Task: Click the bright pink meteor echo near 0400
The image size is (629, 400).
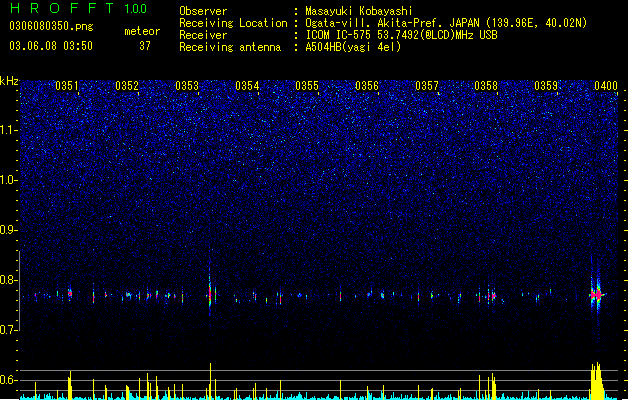Action: [597, 295]
